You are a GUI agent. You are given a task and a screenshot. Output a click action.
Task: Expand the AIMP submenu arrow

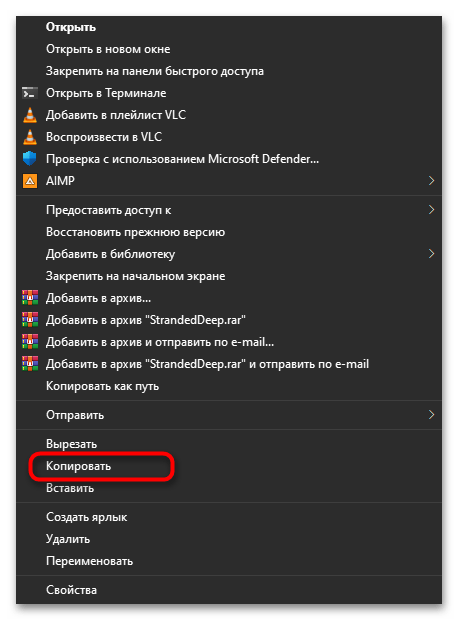[x=432, y=181]
